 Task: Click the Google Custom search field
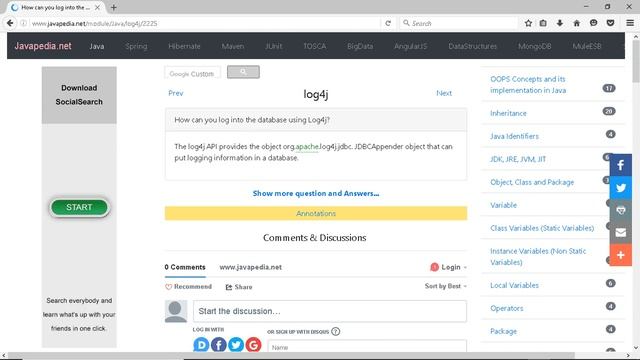[x=193, y=73]
